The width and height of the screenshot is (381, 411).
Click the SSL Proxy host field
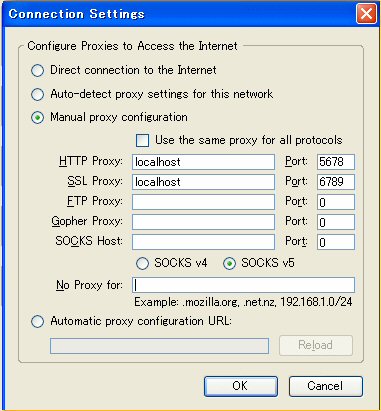203,182
